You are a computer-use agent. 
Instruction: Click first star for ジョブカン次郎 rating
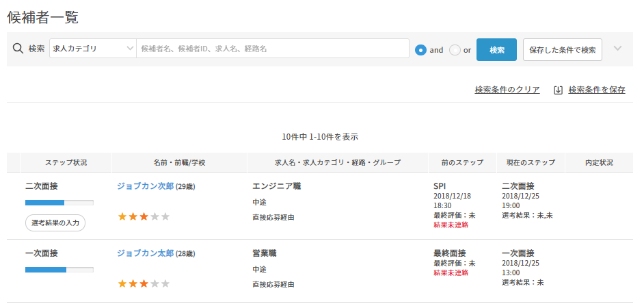click(122, 217)
